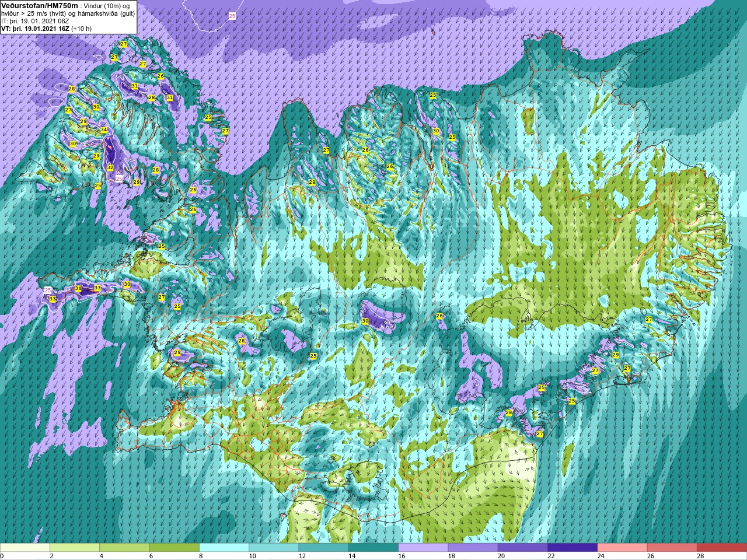The width and height of the screenshot is (747, 560).
Task: Select the '24' label under the color scale
Action: point(601,556)
